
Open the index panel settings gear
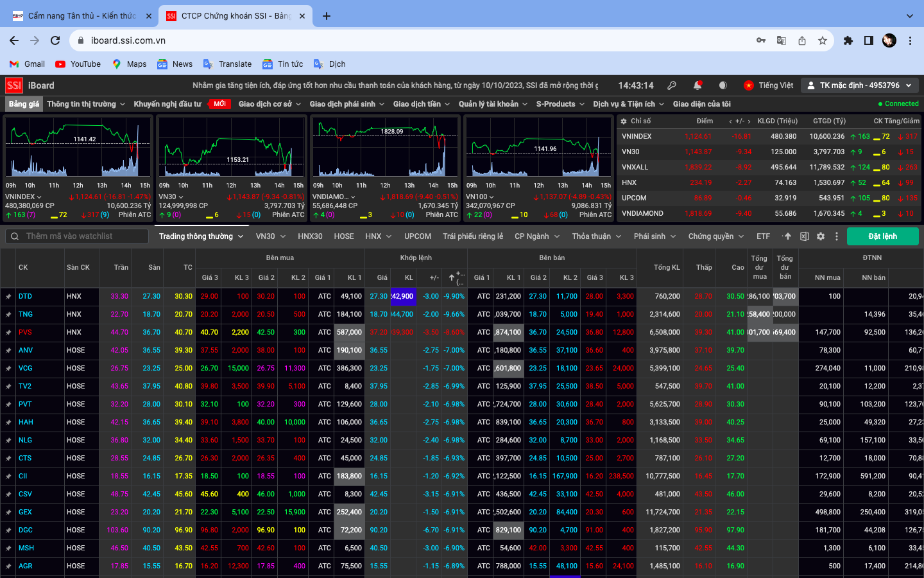pyautogui.click(x=623, y=121)
